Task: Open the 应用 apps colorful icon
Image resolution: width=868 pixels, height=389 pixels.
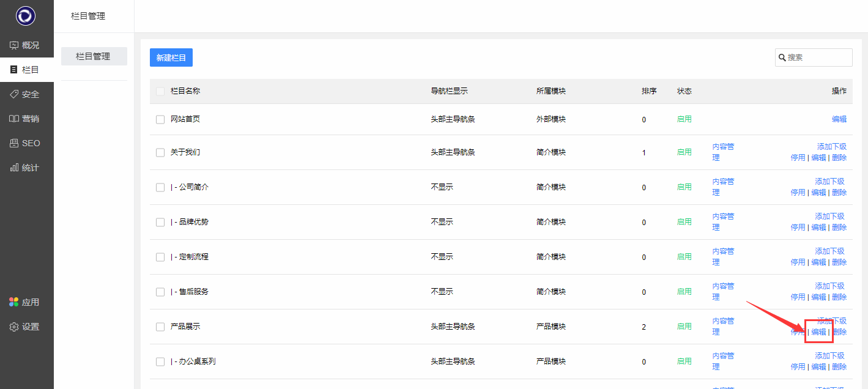Action: [14, 302]
